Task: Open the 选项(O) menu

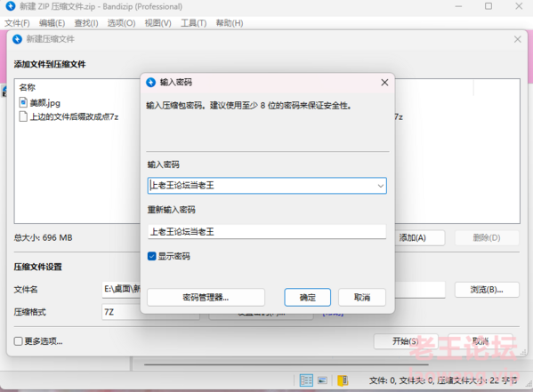Action: 121,23
